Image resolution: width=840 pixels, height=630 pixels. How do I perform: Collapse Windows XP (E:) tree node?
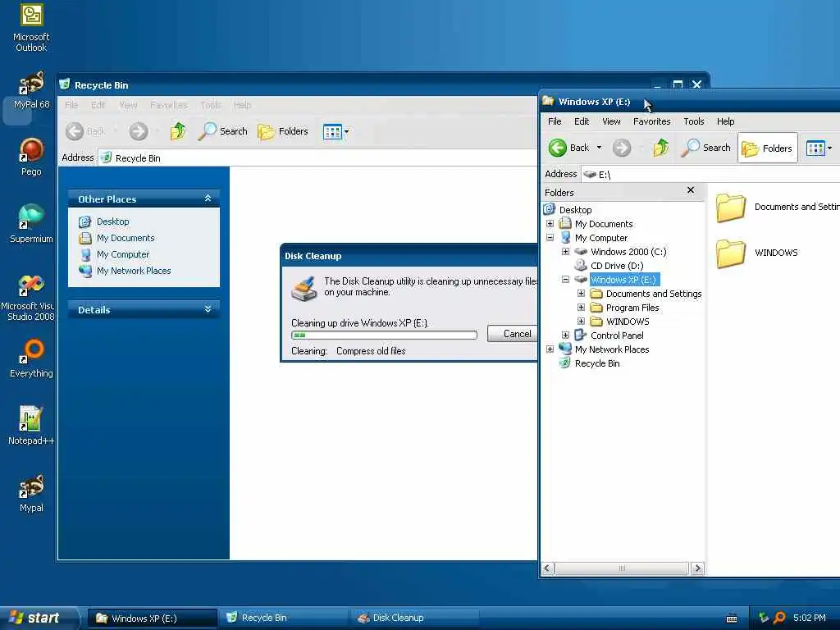coord(565,279)
